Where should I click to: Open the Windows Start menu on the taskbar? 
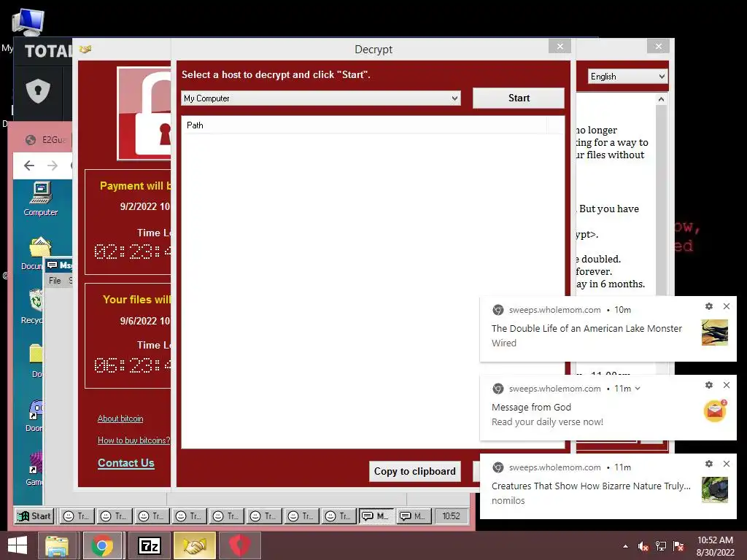18,545
